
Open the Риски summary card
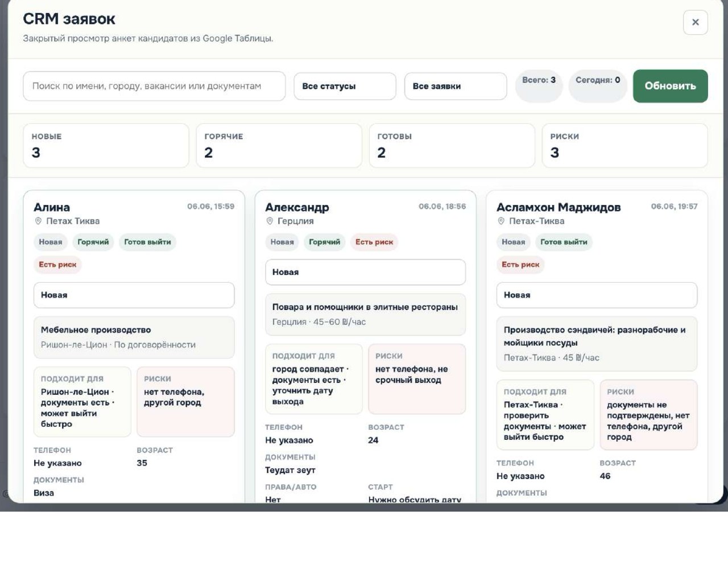point(624,146)
